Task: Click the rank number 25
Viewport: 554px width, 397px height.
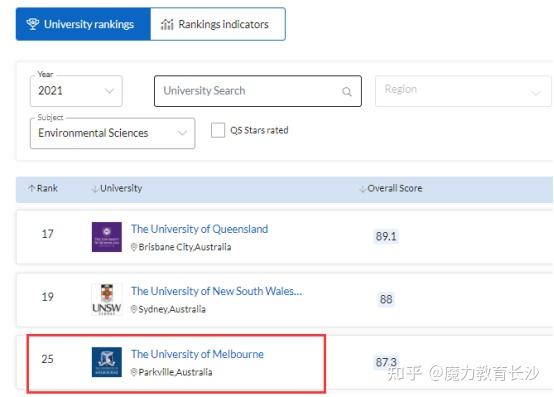Action: 48,359
